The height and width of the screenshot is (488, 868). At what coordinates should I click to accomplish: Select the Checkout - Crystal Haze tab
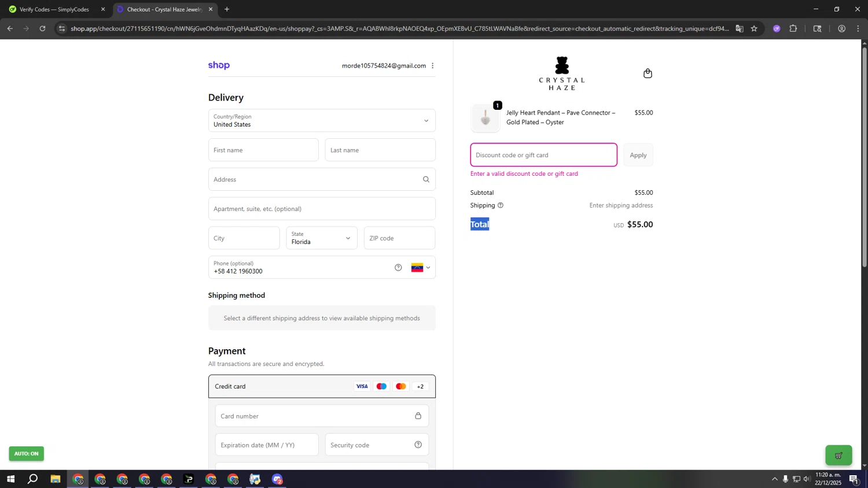click(x=164, y=9)
